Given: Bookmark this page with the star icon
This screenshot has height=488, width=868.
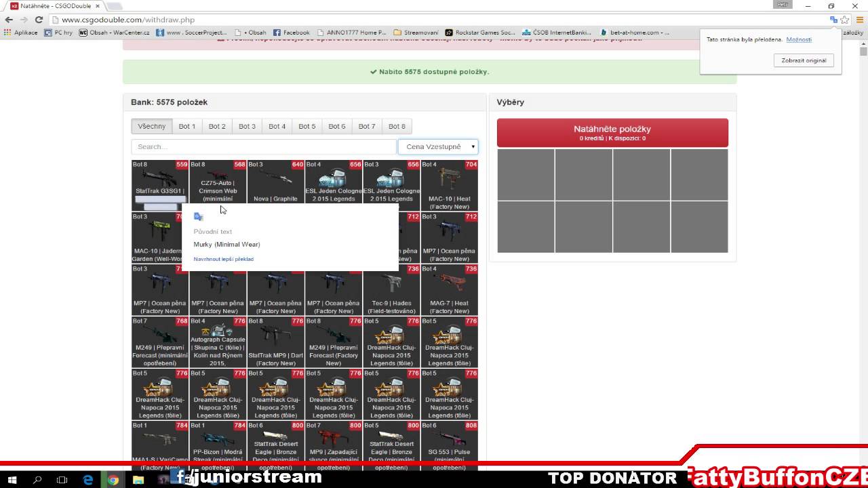Looking at the screenshot, I should (845, 20).
